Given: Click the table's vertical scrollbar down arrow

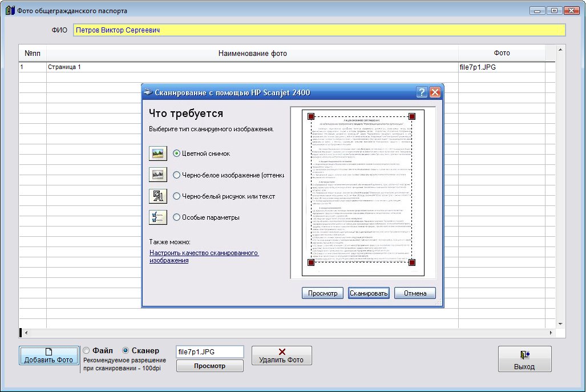Looking at the screenshot, I should [560, 324].
